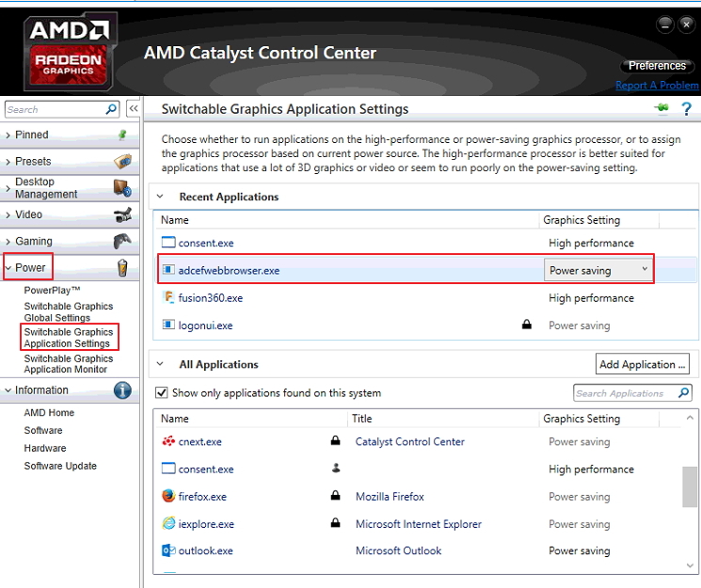Click the magnifier in Search Applications box
The width and height of the screenshot is (701, 588).
pos(683,392)
